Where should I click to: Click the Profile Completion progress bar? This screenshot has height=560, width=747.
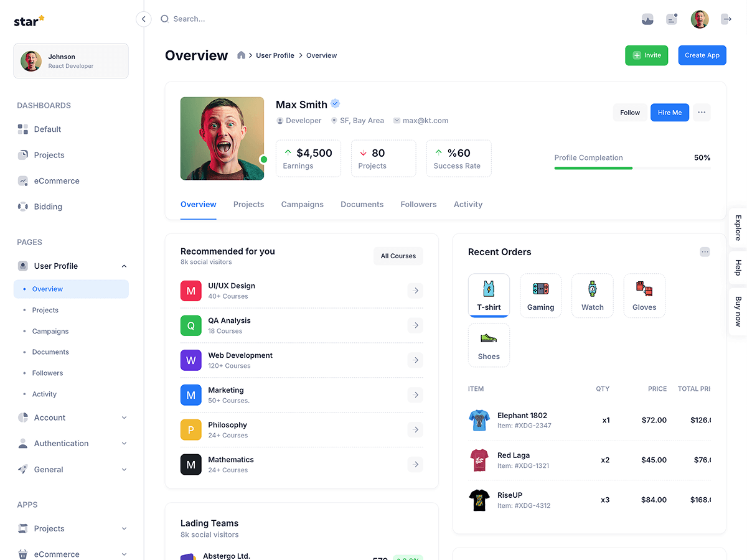pos(632,167)
